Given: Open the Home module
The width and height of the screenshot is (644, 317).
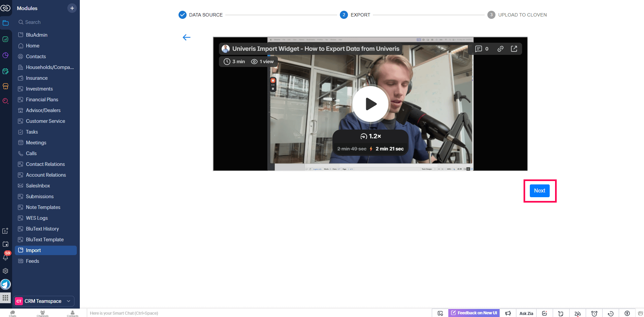Looking at the screenshot, I should click(x=46, y=46).
